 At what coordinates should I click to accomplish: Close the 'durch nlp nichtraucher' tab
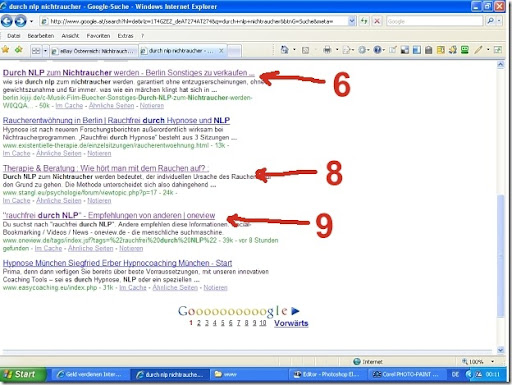pyautogui.click(x=221, y=51)
